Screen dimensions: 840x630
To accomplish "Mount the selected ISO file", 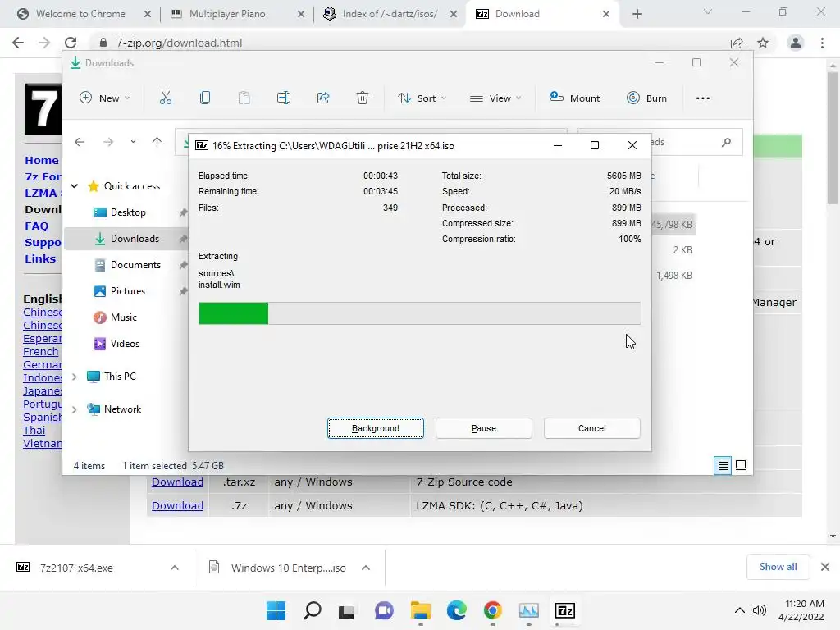I will pos(575,98).
